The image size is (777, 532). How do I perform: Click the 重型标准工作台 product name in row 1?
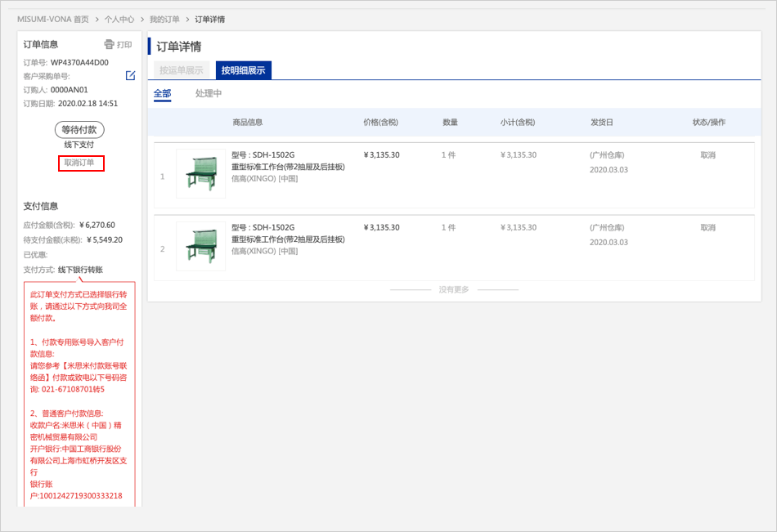(288, 167)
